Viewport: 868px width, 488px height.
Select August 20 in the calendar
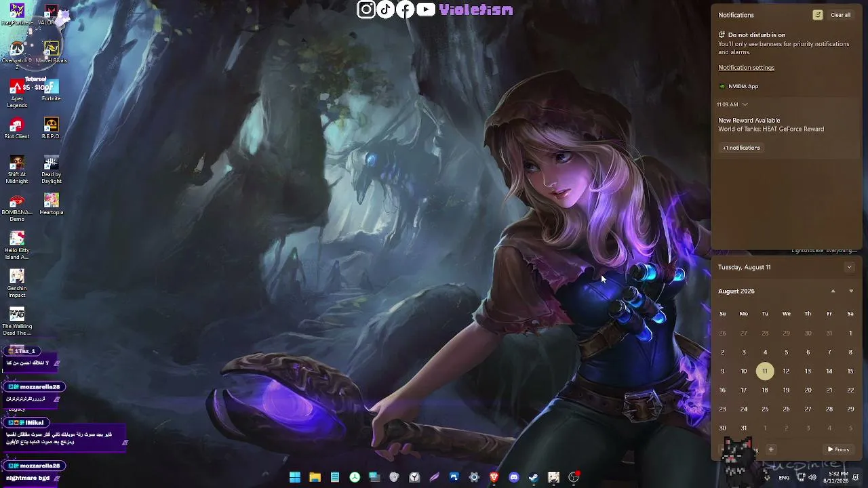pos(808,390)
